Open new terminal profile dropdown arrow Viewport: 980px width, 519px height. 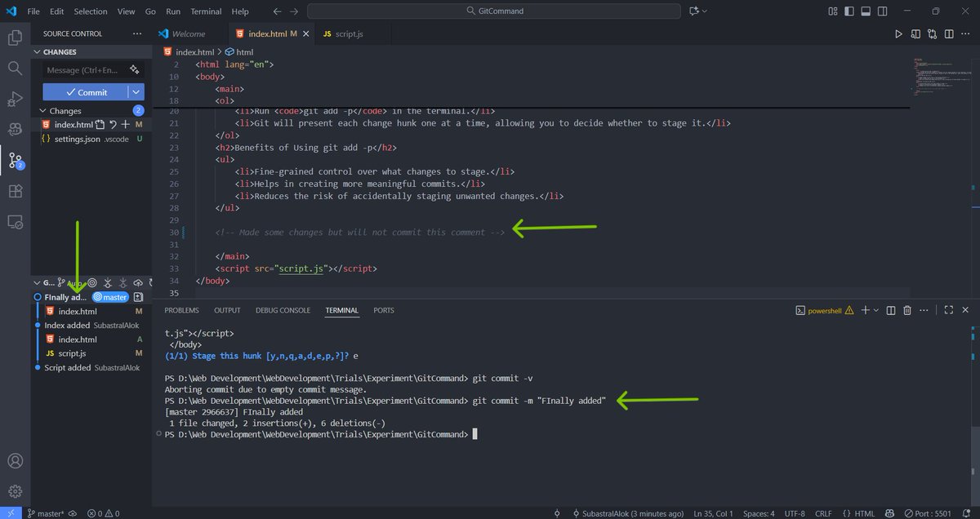[876, 311]
